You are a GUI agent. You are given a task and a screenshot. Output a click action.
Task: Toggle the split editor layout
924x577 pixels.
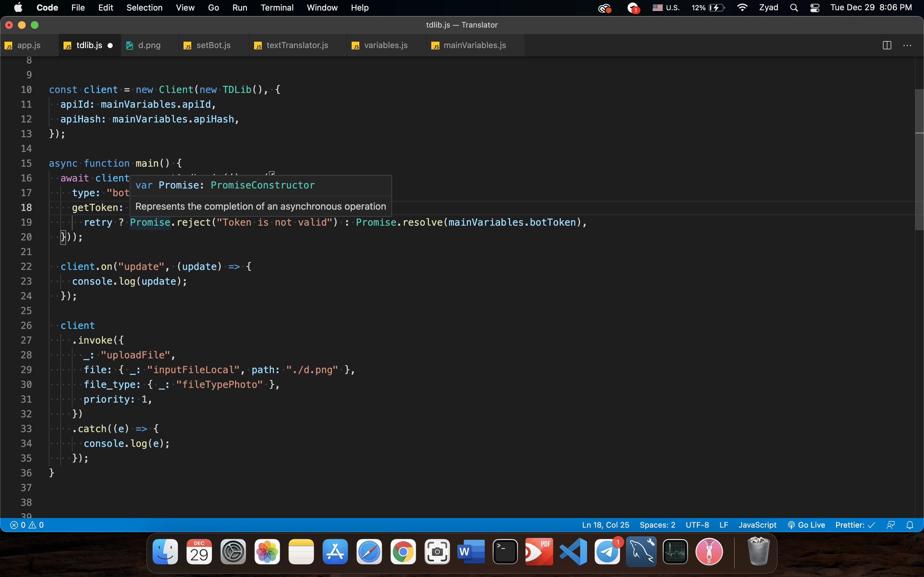(x=886, y=45)
